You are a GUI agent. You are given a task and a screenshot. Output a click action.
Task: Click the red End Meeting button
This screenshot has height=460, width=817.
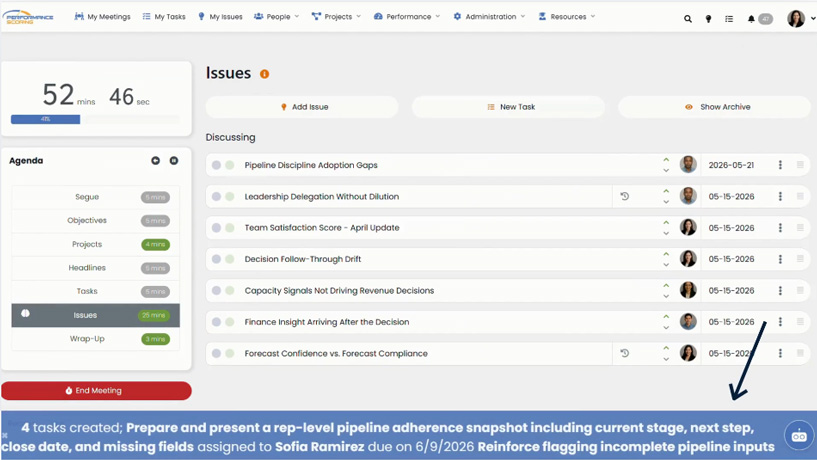96,391
